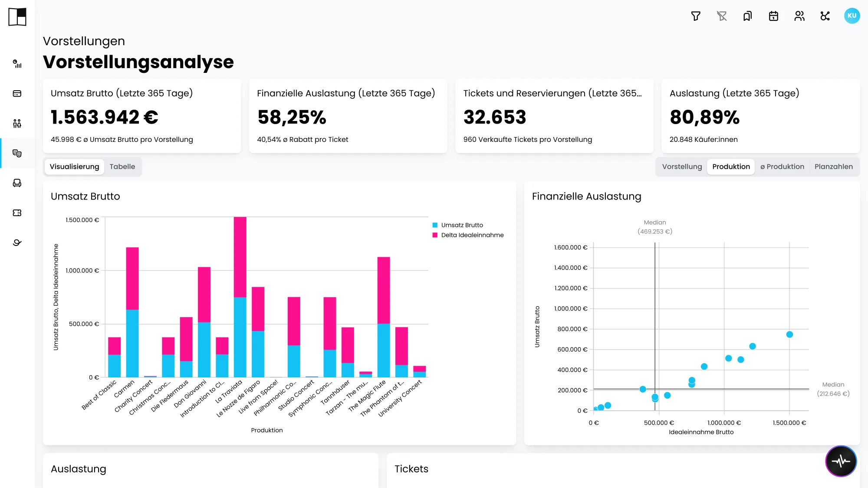
Task: Toggle Umsatz Brutto legend color swatch
Action: pos(435,225)
